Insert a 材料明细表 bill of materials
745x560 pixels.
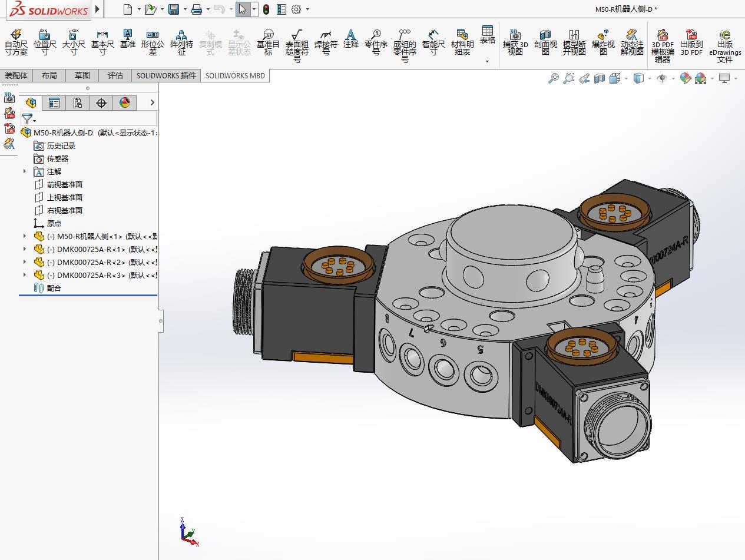pos(462,42)
